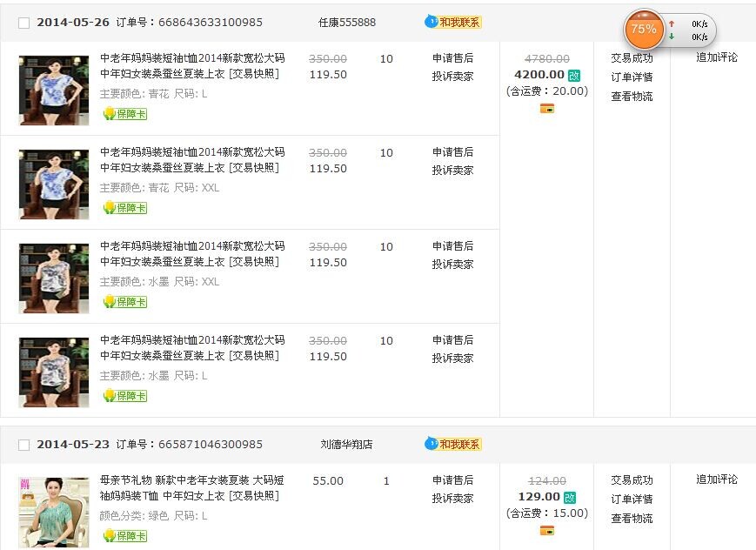Open product title of 青花 size XXL item
This screenshot has height=550, width=756.
(192, 160)
